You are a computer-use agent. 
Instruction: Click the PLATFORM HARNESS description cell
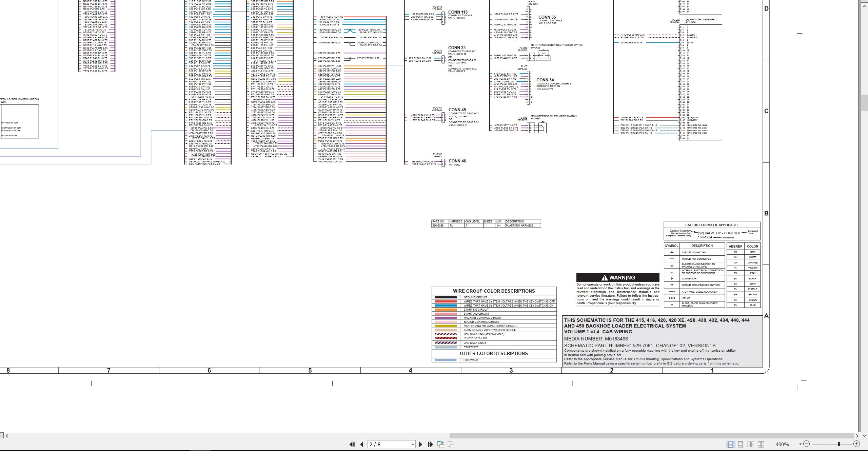click(x=522, y=225)
